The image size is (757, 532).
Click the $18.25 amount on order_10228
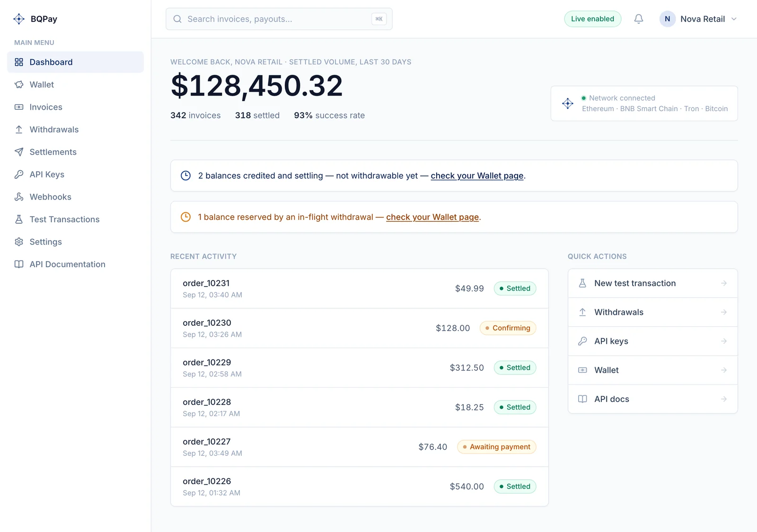point(469,407)
